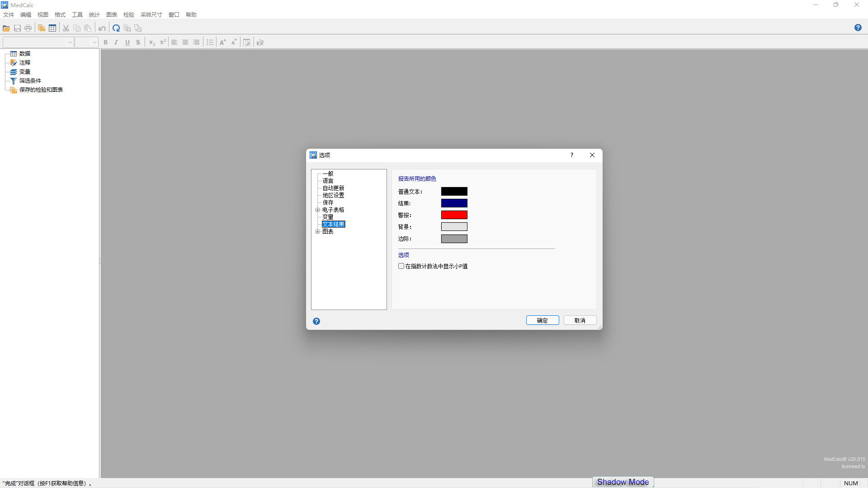The width and height of the screenshot is (868, 488).
Task: Select 地区设置 in the options tree
Action: pos(333,195)
